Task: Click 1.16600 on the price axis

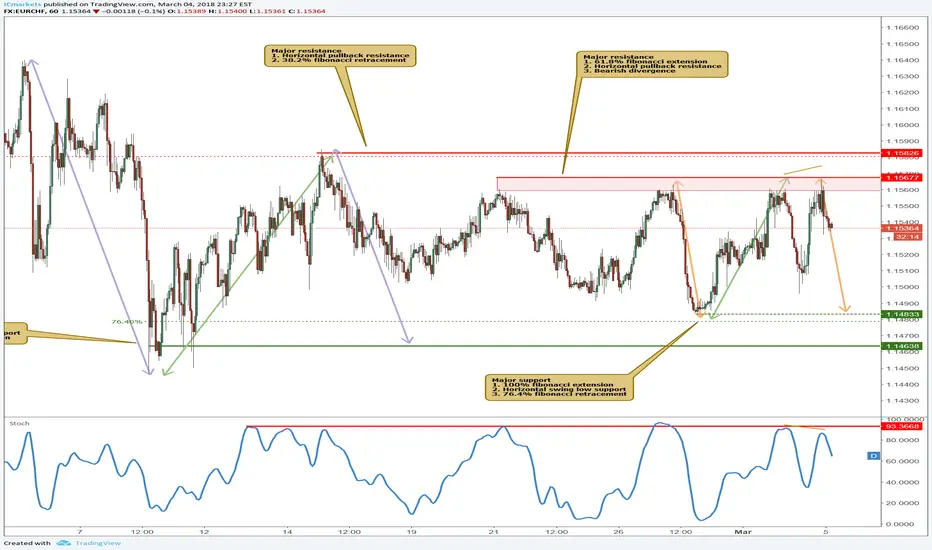Action: click(901, 27)
